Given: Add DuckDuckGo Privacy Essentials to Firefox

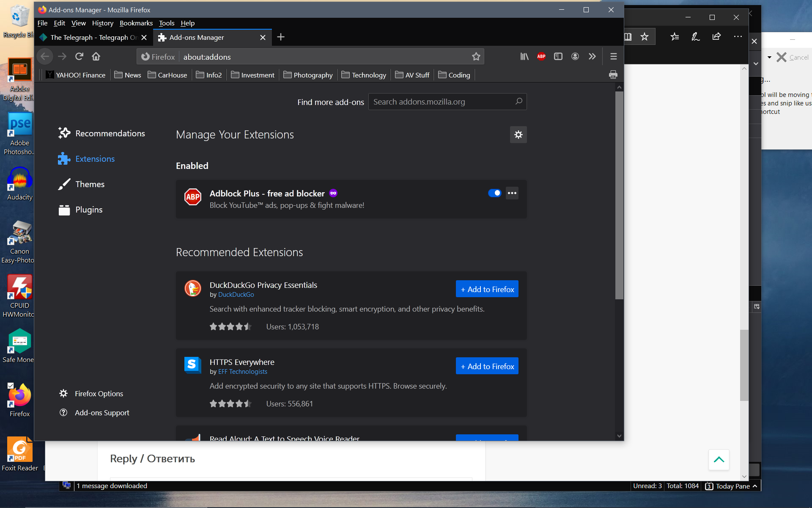Looking at the screenshot, I should 487,289.
